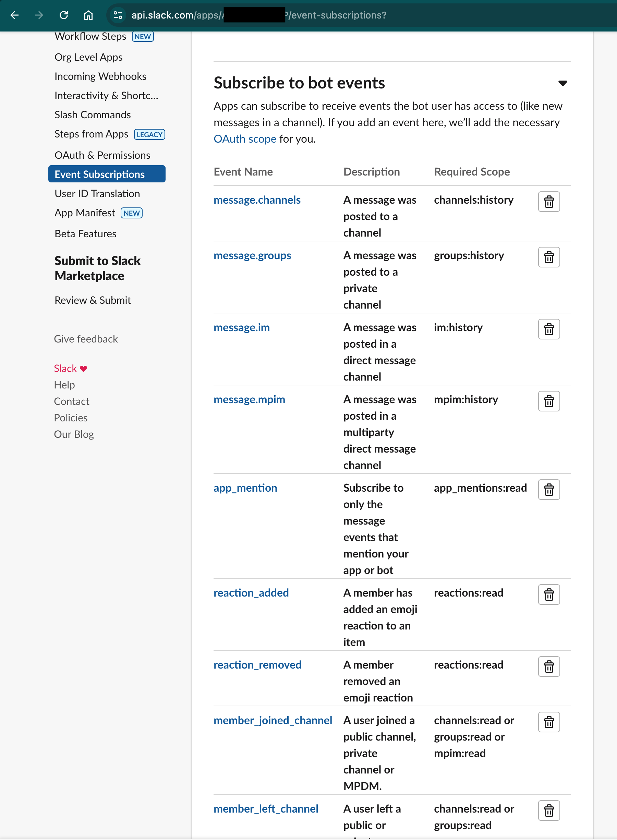617x840 pixels.
Task: Open the Incoming Webhooks page
Action: click(100, 76)
